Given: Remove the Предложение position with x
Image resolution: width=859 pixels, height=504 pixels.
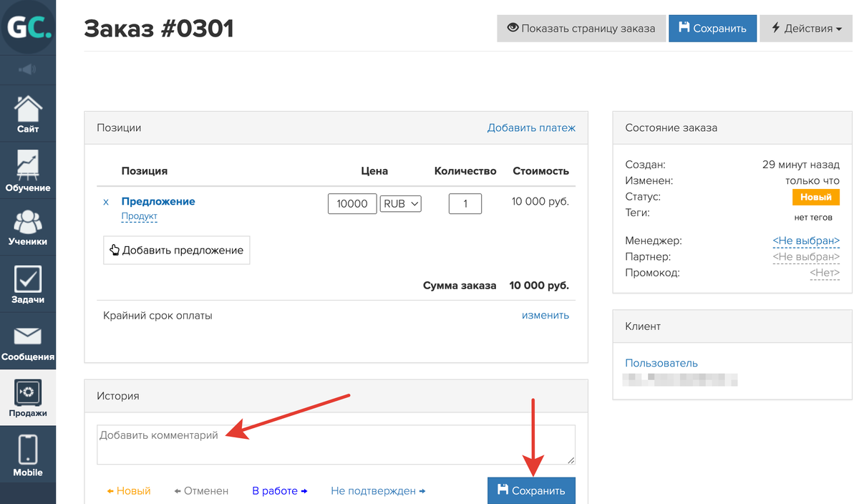Looking at the screenshot, I should (107, 202).
